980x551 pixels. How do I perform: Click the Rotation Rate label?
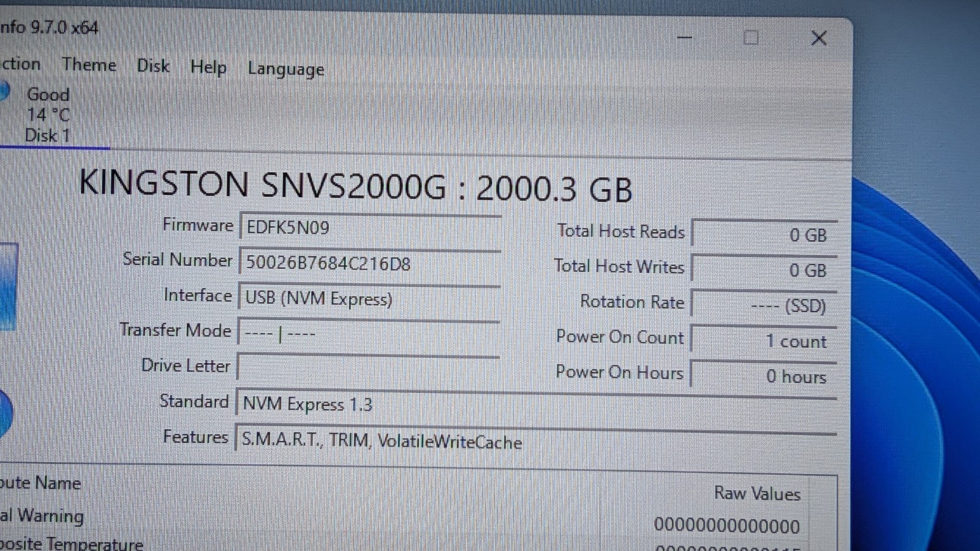(632, 302)
